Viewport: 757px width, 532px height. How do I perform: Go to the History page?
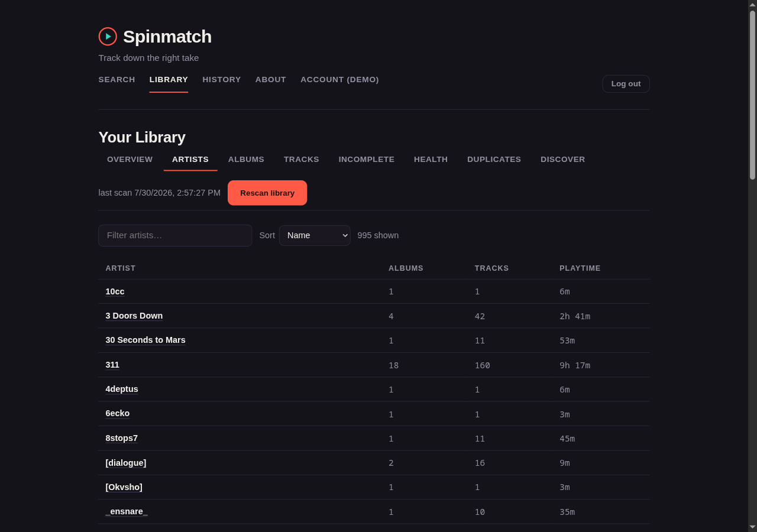coord(222,79)
